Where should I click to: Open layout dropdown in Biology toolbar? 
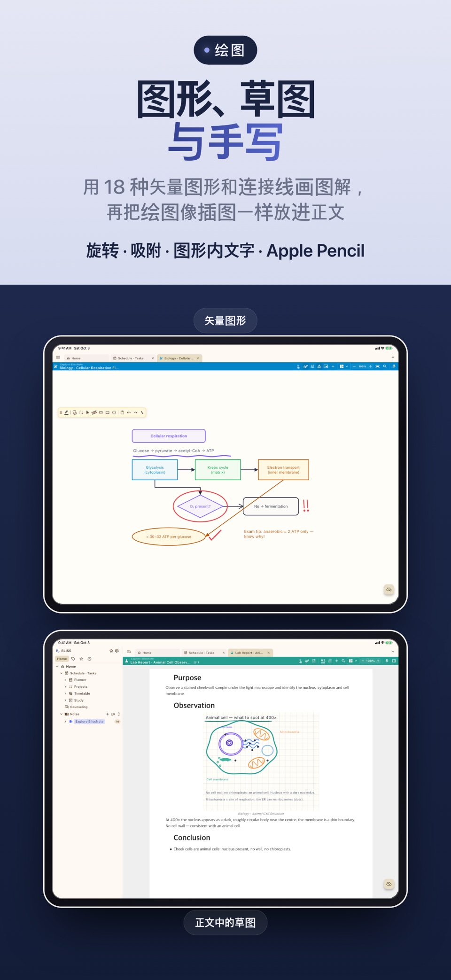(x=344, y=366)
